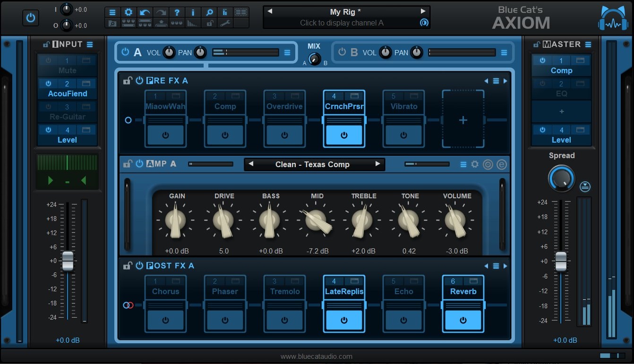This screenshot has width=634, height=364.
Task: Click channel A VOL knob
Action: [169, 52]
